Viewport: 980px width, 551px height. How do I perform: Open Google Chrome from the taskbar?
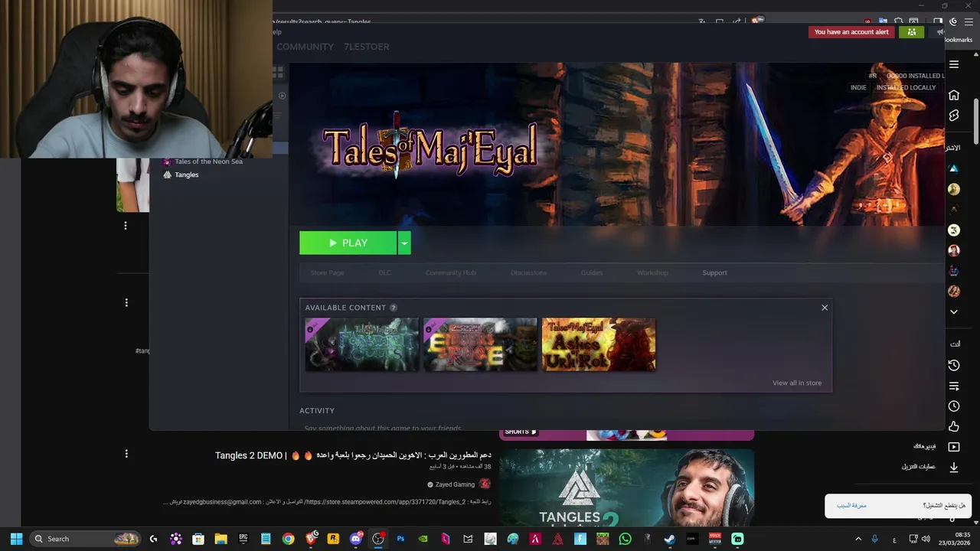click(288, 539)
